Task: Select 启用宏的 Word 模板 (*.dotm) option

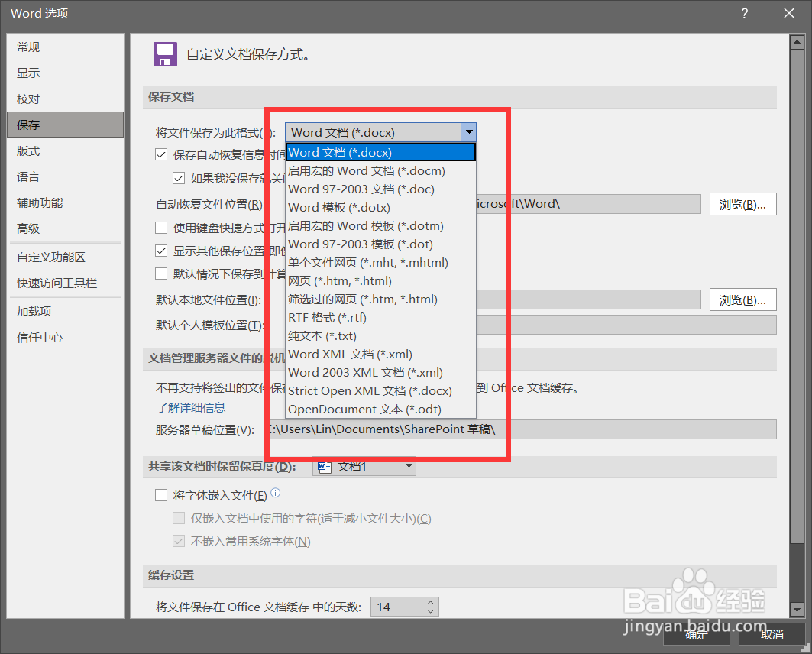Action: (380, 225)
